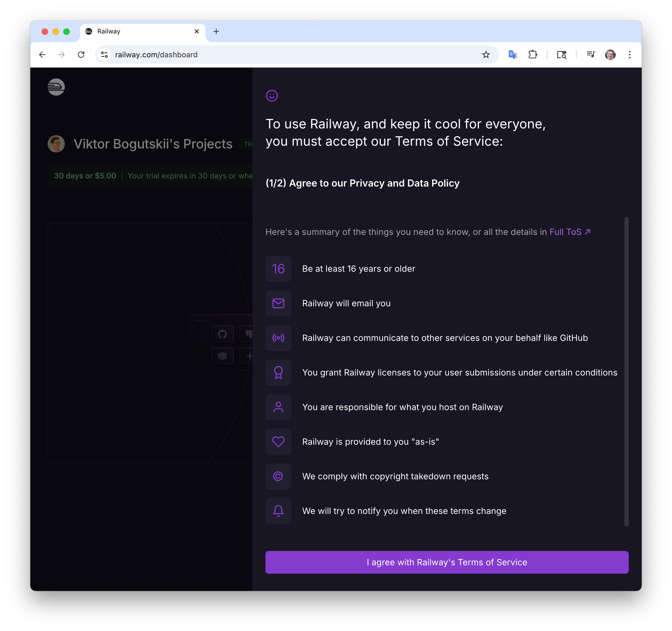
Task: Click the envelope icon beside email notice
Action: 278,303
